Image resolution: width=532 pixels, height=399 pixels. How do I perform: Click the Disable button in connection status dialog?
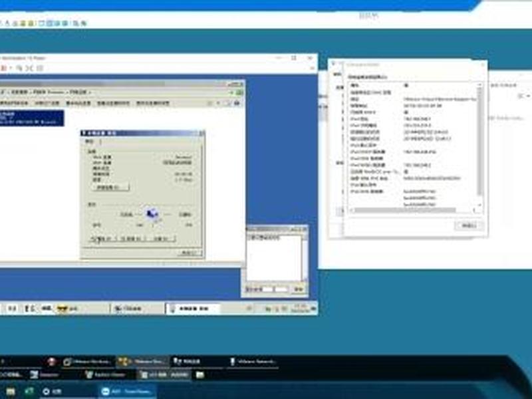pos(131,239)
